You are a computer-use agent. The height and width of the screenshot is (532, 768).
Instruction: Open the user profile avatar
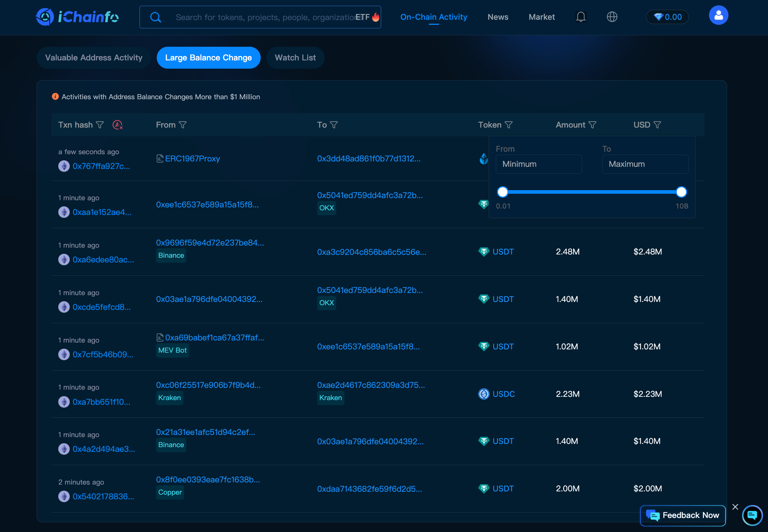(x=718, y=15)
